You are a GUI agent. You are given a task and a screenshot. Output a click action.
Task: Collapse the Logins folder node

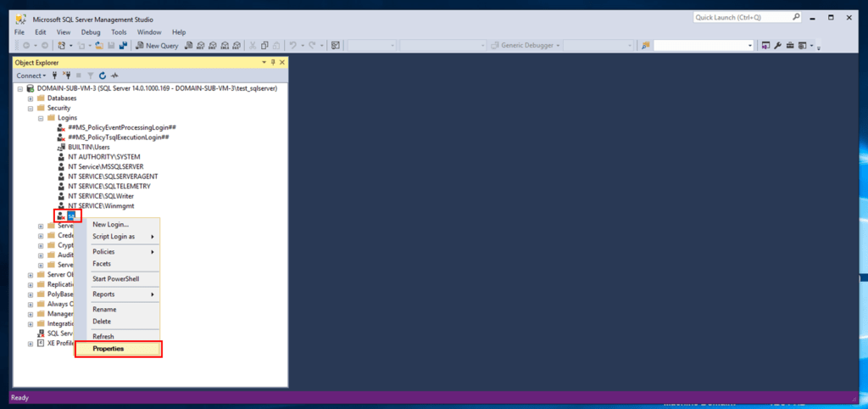(41, 118)
